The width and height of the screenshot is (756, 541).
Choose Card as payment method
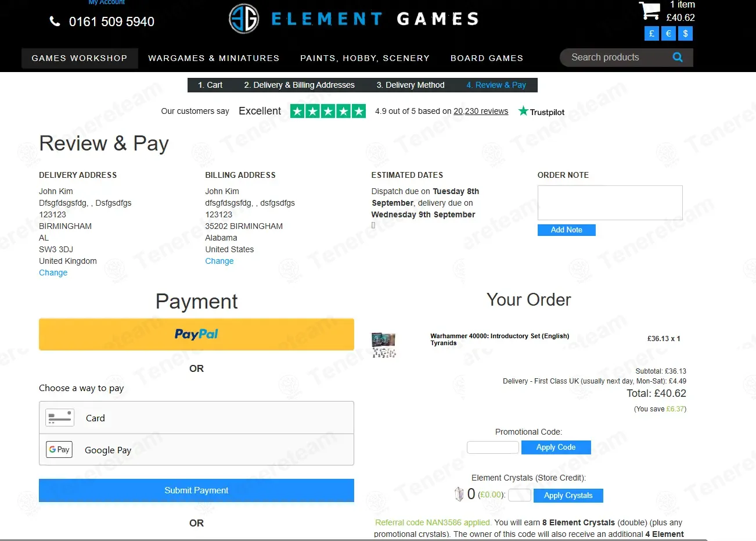tap(196, 418)
